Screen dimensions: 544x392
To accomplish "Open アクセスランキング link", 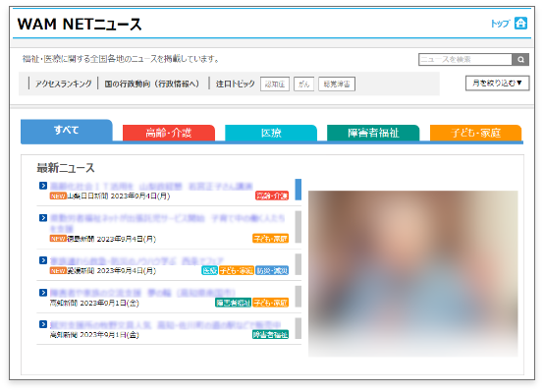I will pyautogui.click(x=64, y=84).
